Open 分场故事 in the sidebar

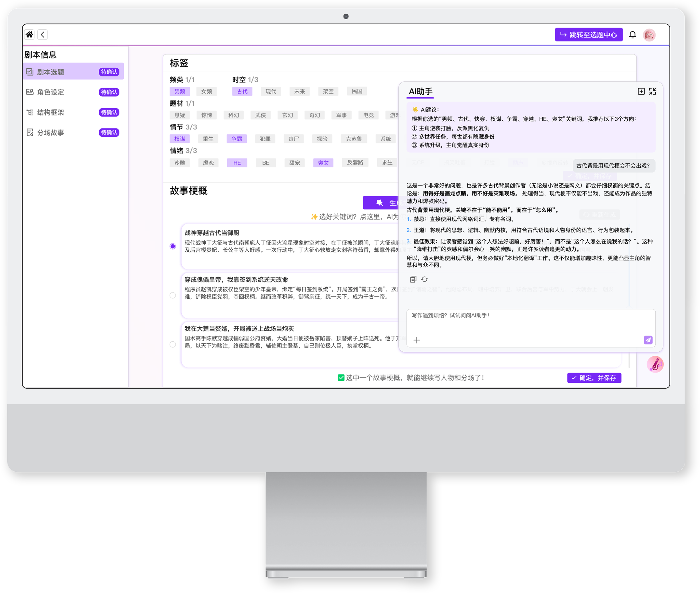(73, 132)
